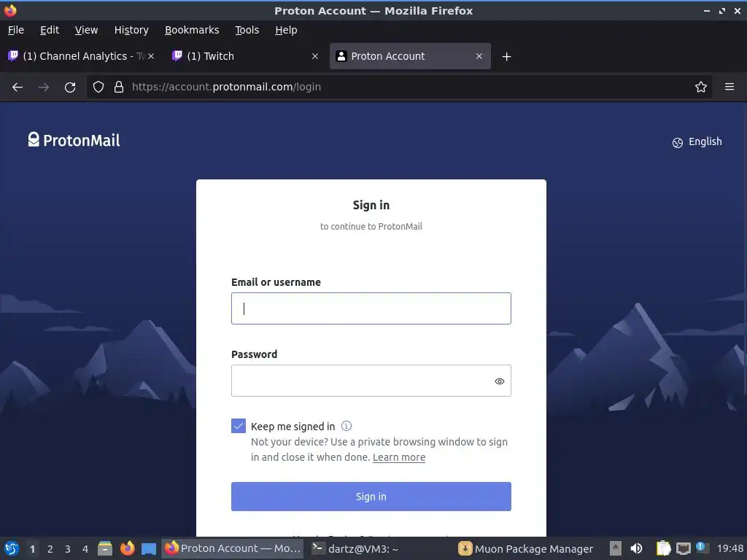Image resolution: width=747 pixels, height=560 pixels.
Task: Click the blue Sign in button
Action: [371, 496]
